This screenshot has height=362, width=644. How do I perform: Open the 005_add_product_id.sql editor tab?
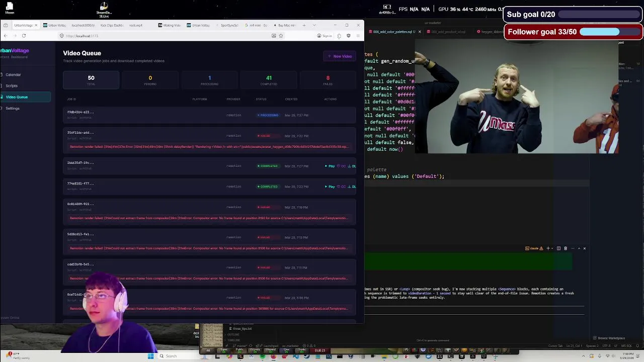click(447, 32)
